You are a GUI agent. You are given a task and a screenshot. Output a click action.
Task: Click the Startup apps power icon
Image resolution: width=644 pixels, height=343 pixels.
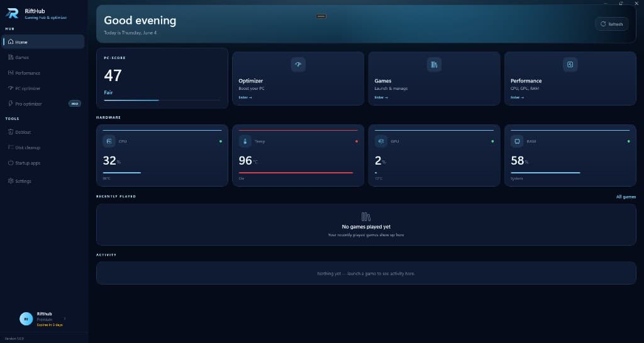point(11,163)
